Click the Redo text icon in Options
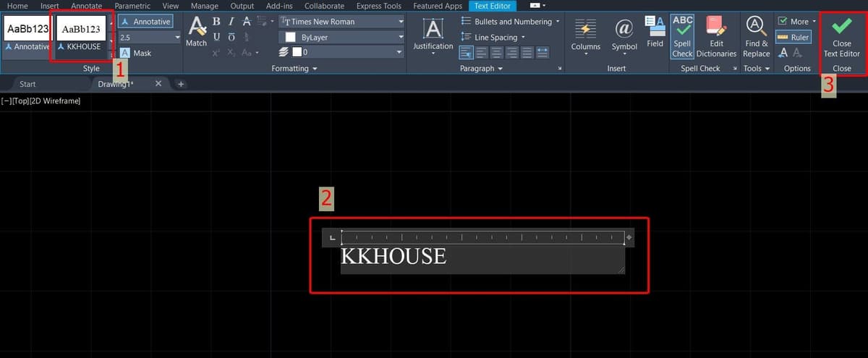 coord(796,53)
